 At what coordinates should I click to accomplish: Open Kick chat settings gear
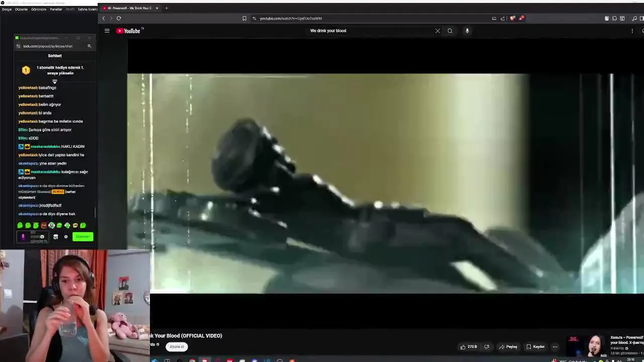tap(65, 237)
